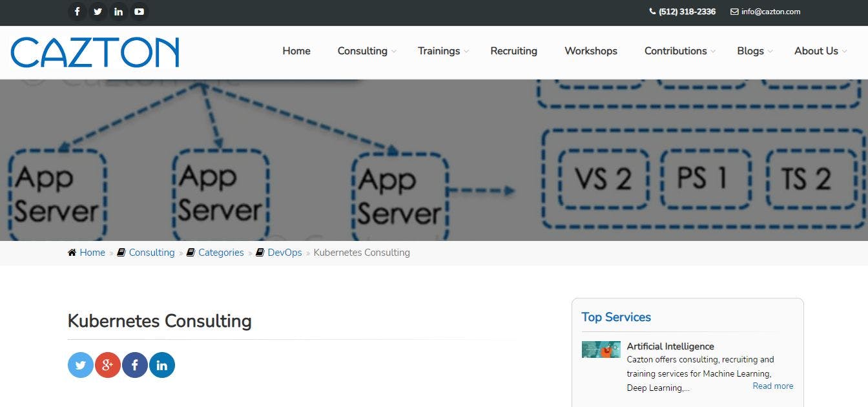The image size is (868, 407).
Task: Open the Artificial Intelligence service title
Action: click(x=670, y=346)
